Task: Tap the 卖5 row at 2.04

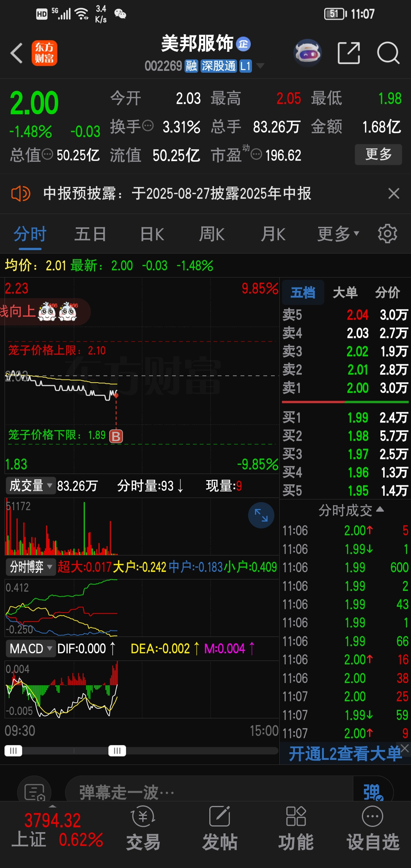Action: (x=345, y=315)
